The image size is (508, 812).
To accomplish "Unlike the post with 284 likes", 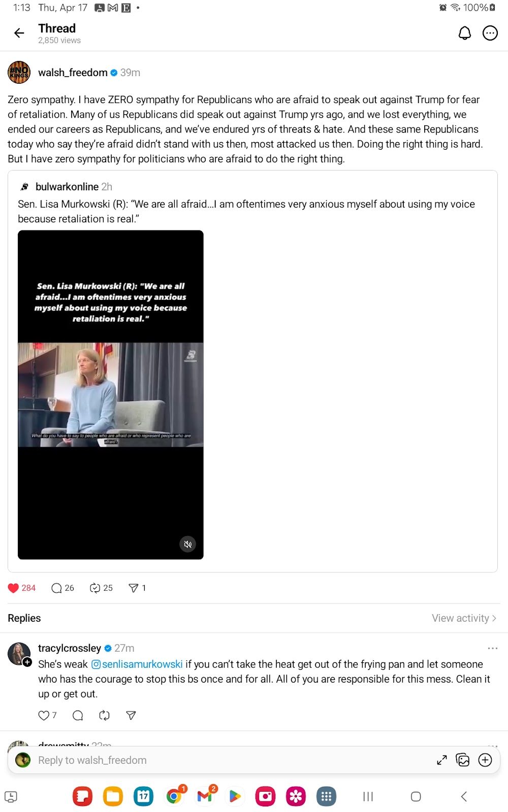I will [x=14, y=588].
